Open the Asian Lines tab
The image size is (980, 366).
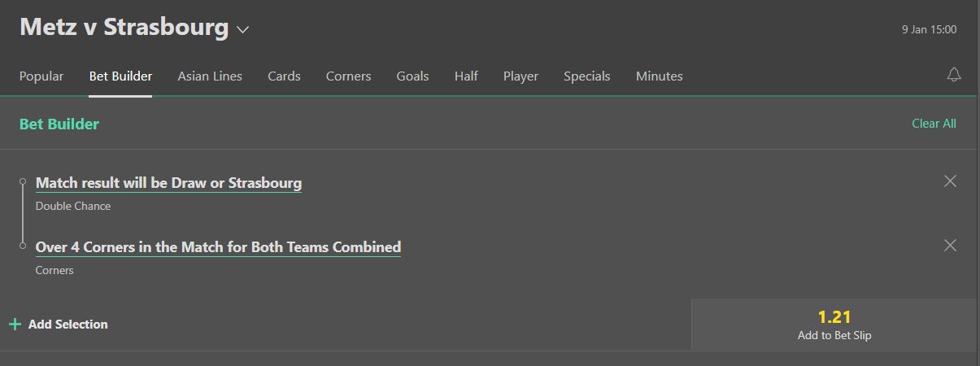210,76
